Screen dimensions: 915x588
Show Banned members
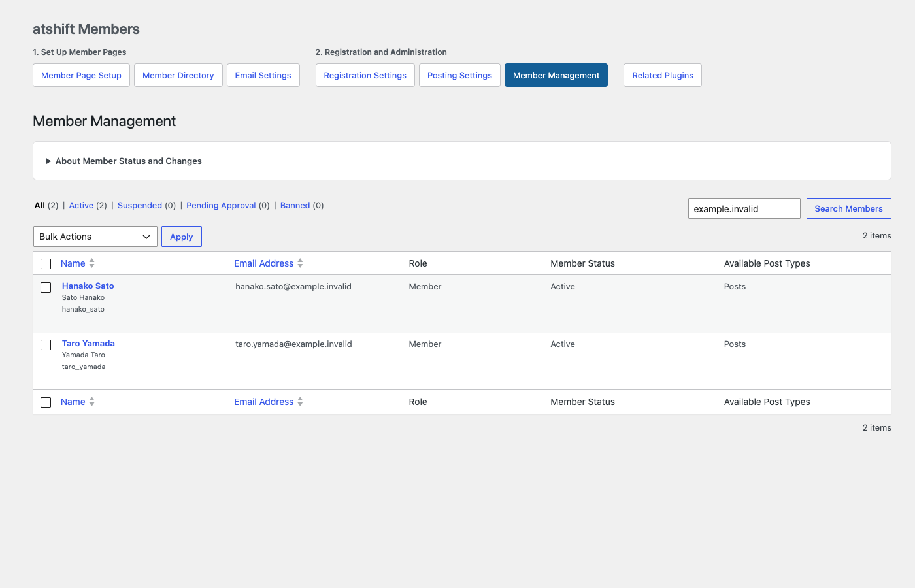(295, 205)
